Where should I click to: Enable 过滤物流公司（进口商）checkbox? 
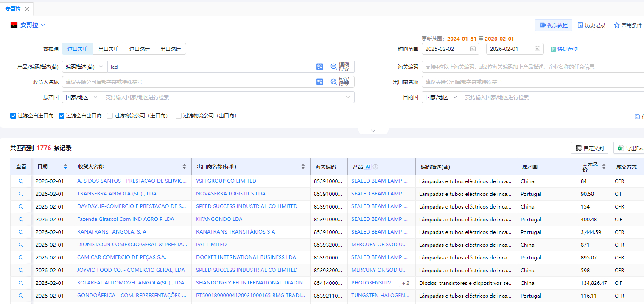click(x=110, y=115)
